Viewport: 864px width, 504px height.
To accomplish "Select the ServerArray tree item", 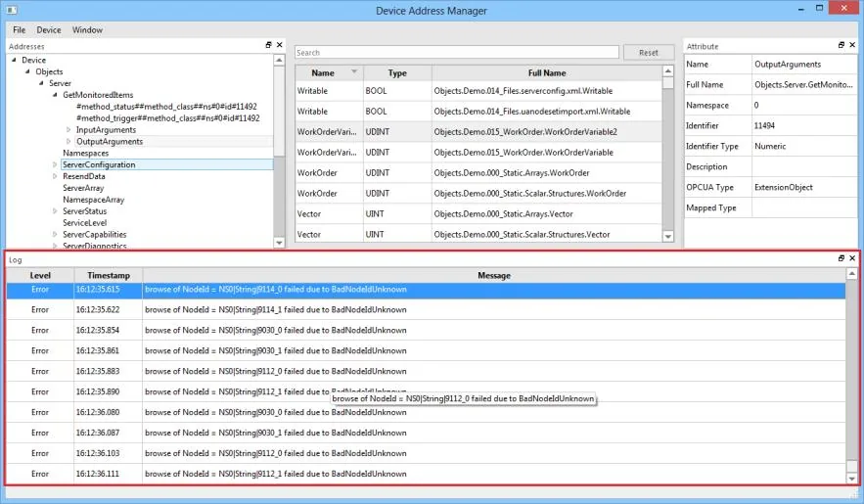I will (83, 188).
